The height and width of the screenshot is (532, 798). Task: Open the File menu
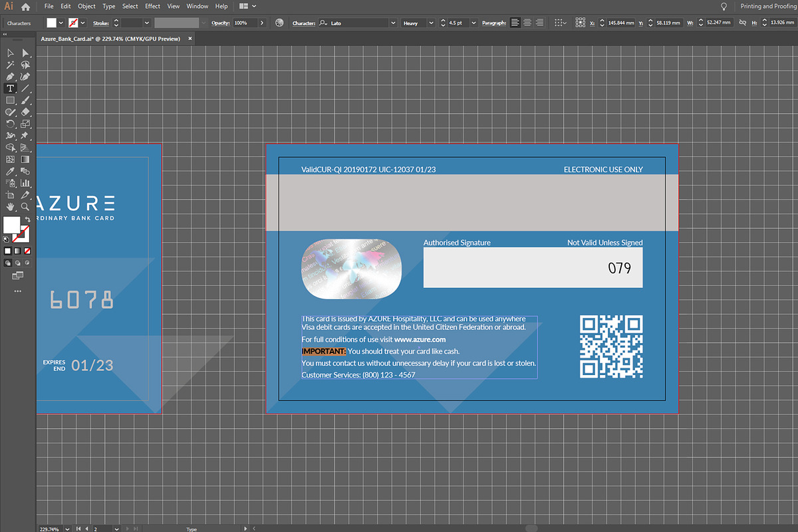pyautogui.click(x=49, y=6)
